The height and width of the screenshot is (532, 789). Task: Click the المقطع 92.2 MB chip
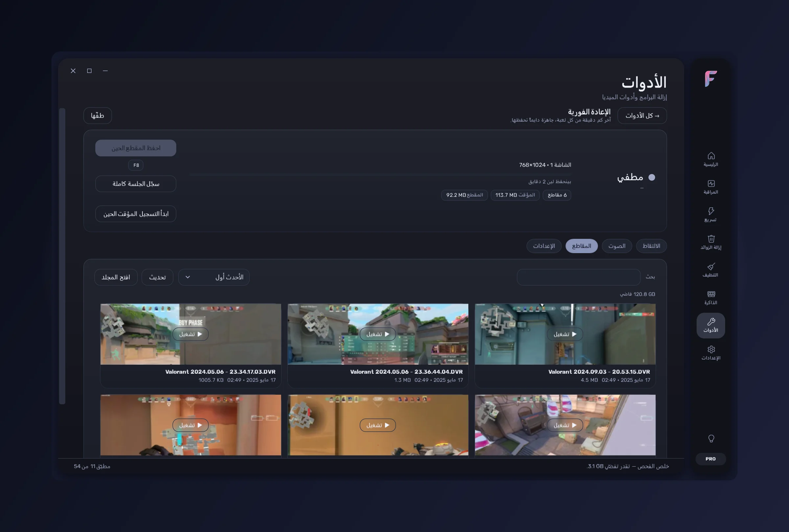465,195
